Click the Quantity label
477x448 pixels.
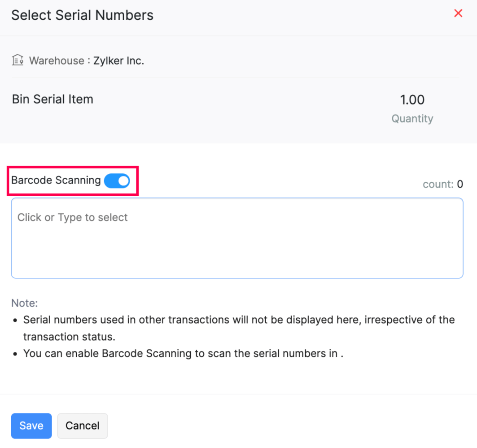point(412,119)
